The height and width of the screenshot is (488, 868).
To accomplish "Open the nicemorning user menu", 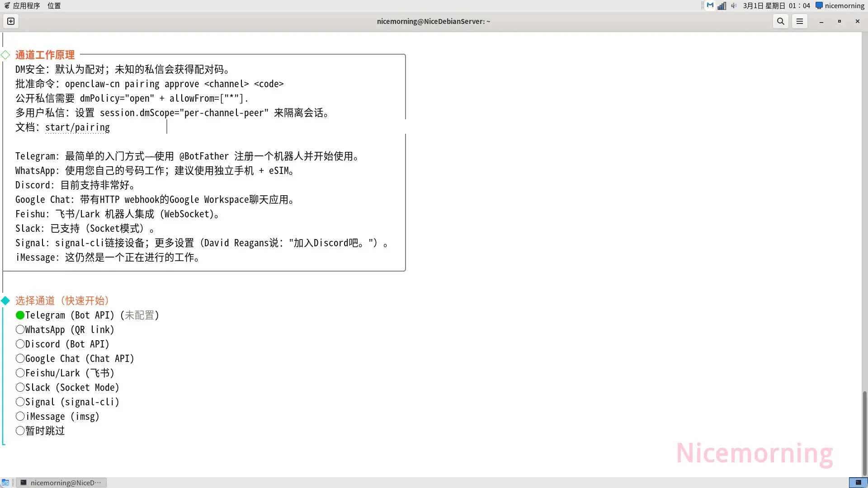I will click(x=840, y=6).
